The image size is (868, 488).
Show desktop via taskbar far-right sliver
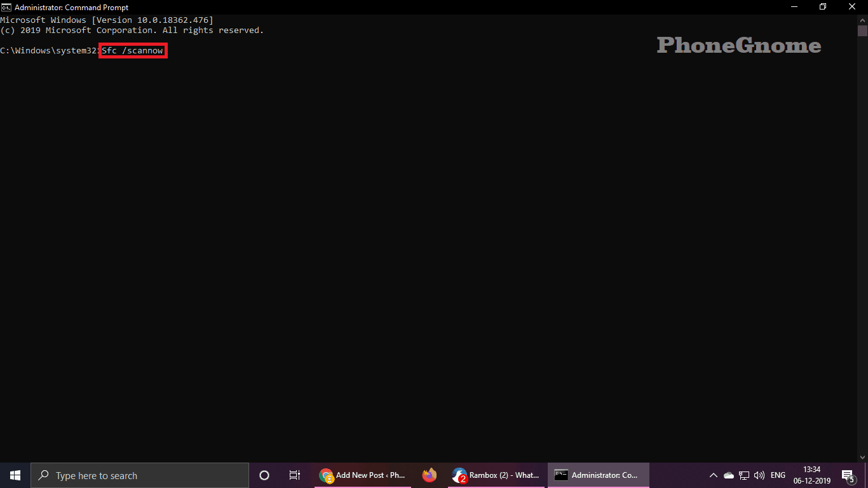[x=866, y=475]
